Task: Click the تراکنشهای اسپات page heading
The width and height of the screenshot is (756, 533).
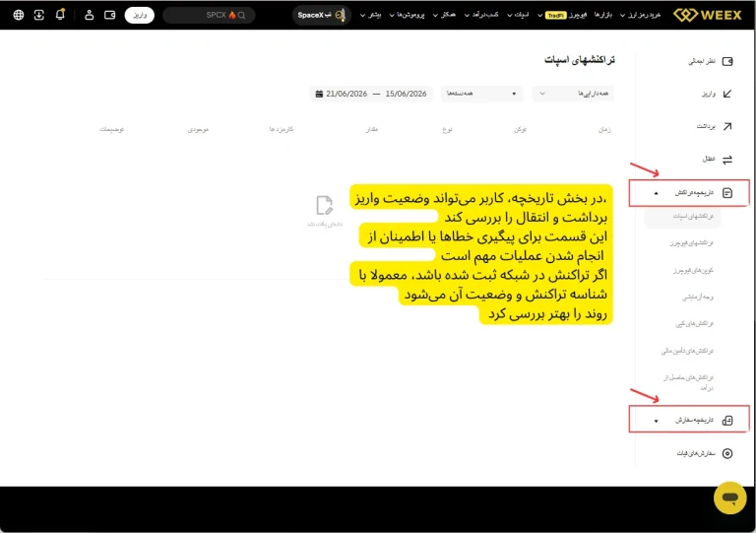Action: [x=580, y=60]
